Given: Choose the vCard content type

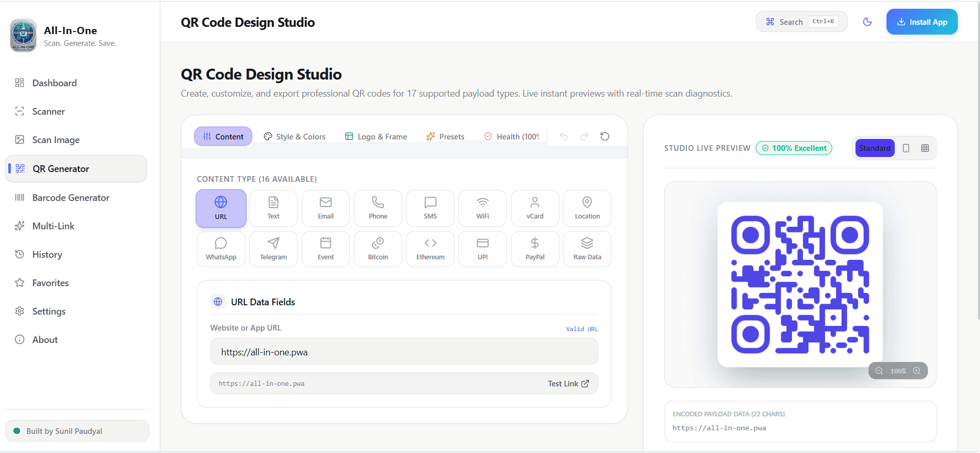Looking at the screenshot, I should (535, 208).
